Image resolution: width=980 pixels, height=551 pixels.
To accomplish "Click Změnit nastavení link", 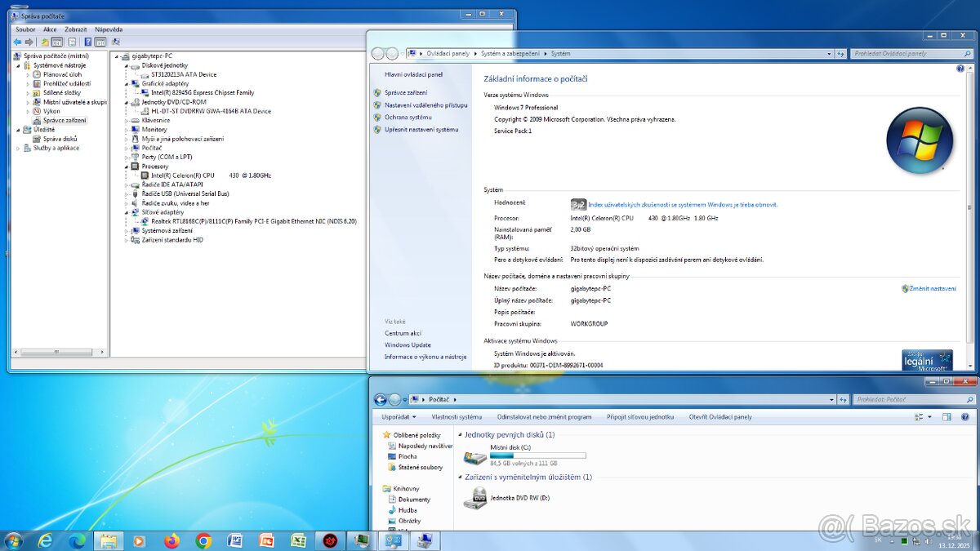I will coord(933,289).
